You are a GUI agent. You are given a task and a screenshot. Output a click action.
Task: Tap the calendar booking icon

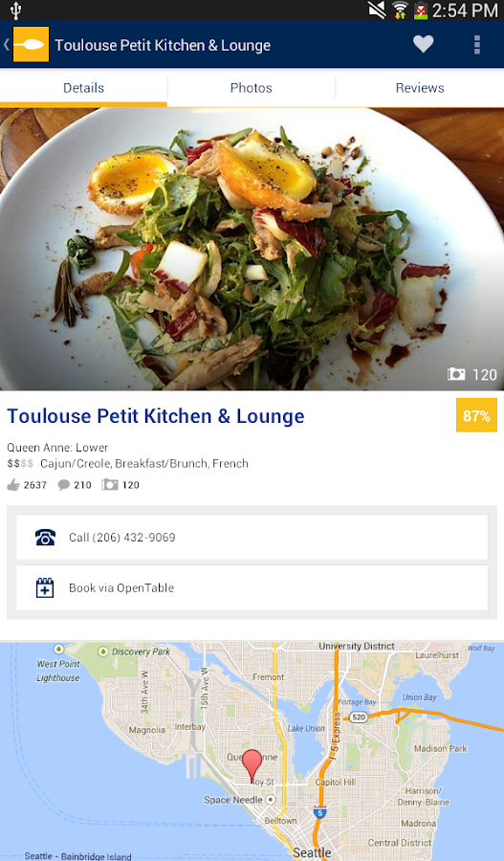click(44, 587)
